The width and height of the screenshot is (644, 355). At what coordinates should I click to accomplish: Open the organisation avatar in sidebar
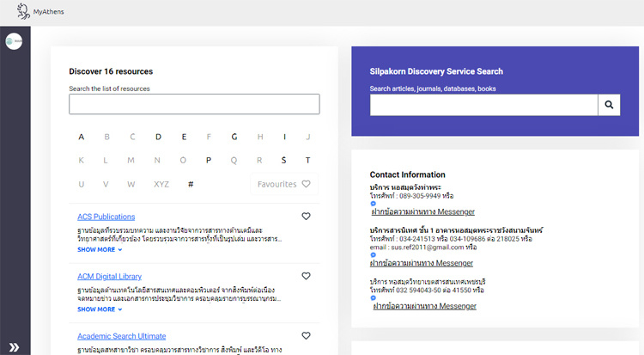coord(14,41)
